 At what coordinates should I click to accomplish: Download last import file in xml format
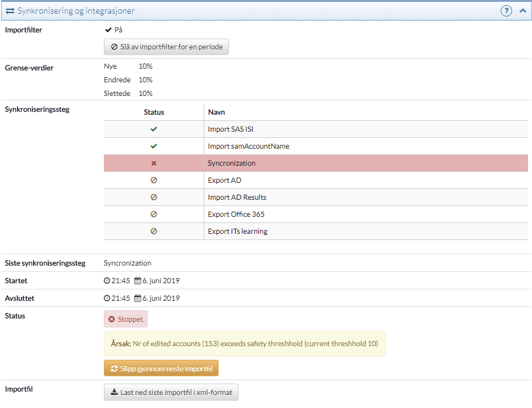click(x=171, y=392)
